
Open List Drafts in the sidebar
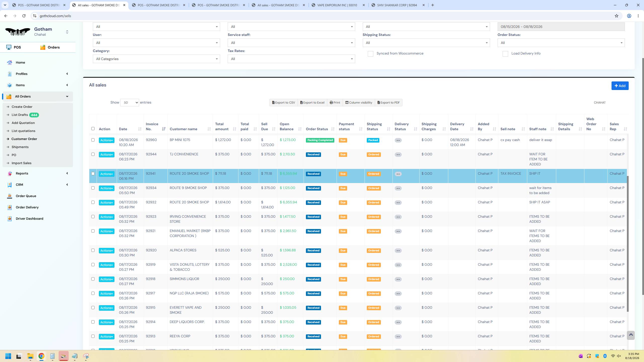[20, 115]
